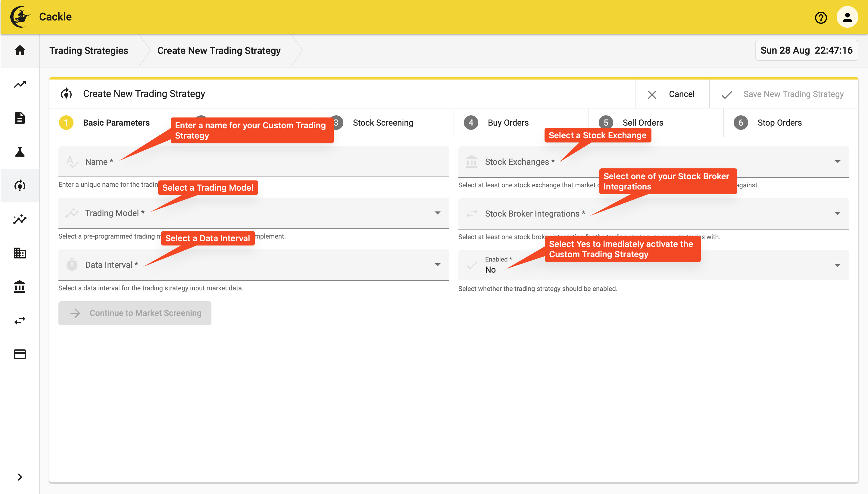The width and height of the screenshot is (868, 494).
Task: Expand the Stock Broker Integrations dropdown
Action: coord(839,213)
